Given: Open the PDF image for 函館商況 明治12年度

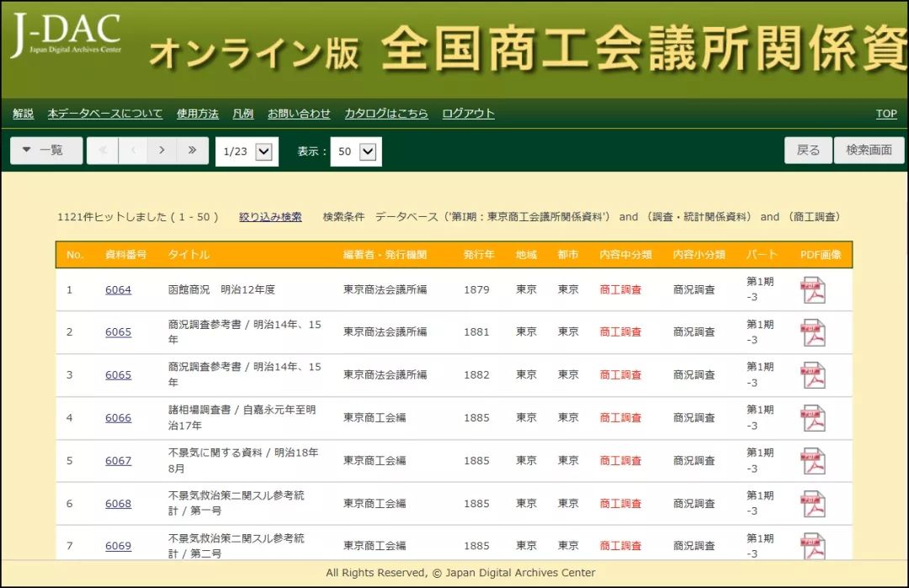Looking at the screenshot, I should pos(814,289).
